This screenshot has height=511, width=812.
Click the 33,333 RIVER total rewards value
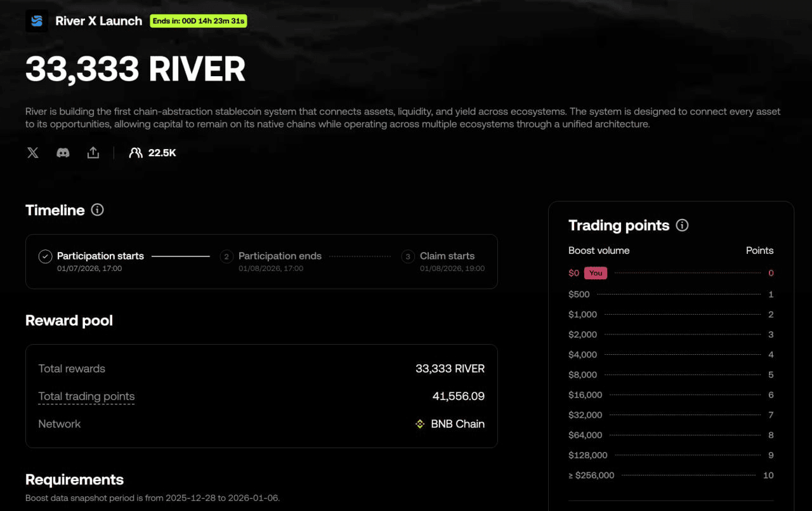pyautogui.click(x=450, y=369)
